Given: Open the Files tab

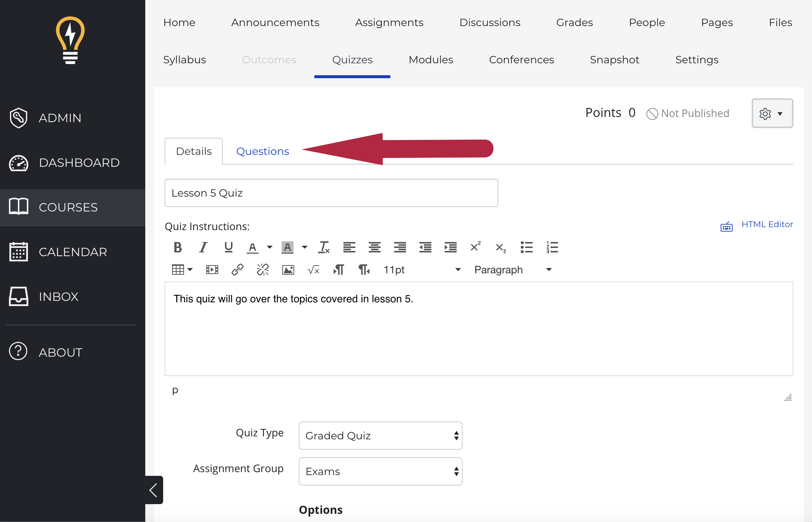Looking at the screenshot, I should click(x=780, y=23).
